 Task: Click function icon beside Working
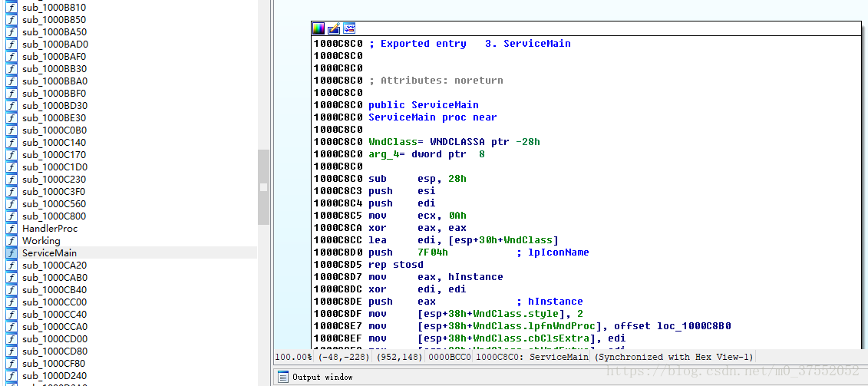tap(12, 240)
